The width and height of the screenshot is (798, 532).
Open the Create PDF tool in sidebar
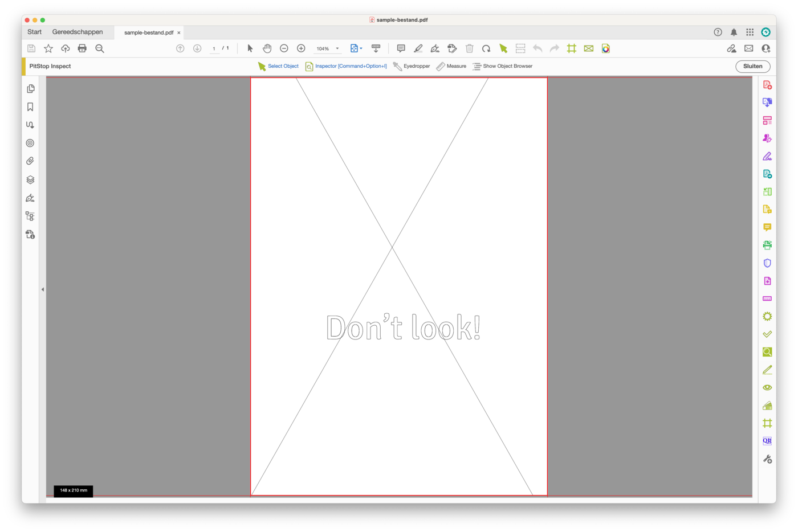pos(767,85)
